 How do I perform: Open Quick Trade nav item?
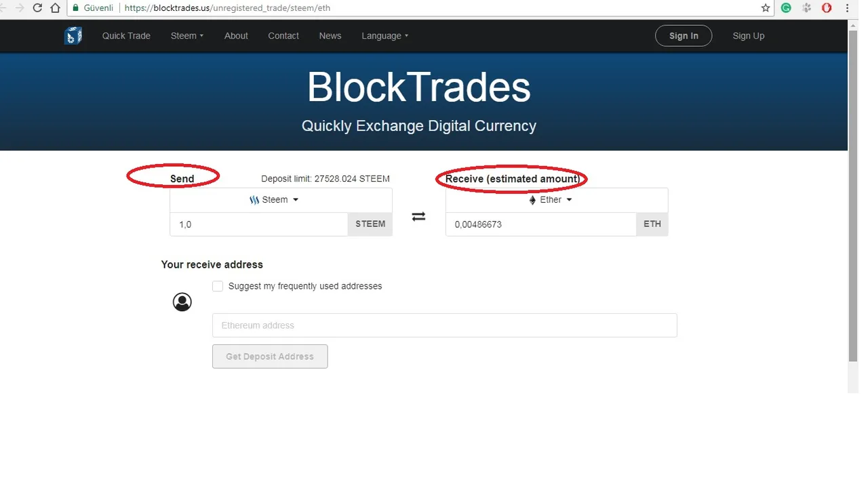click(126, 36)
